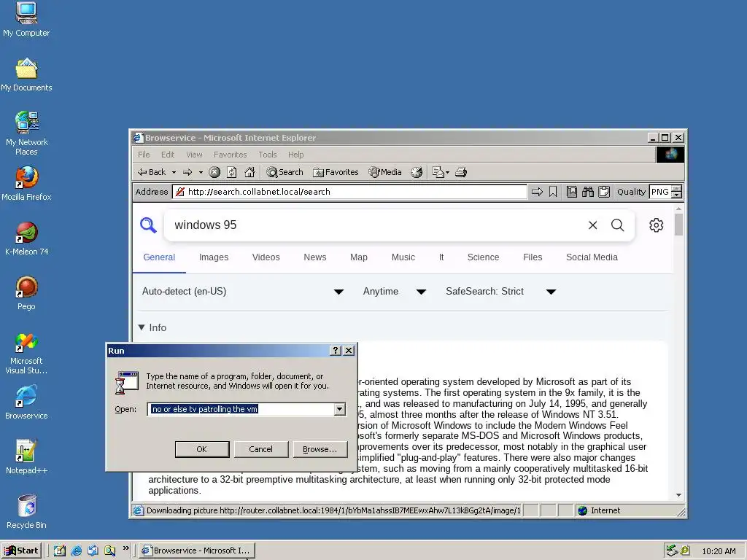Open the Favorites menu in the menu bar
Screen dimensions: 747x560
pos(230,155)
